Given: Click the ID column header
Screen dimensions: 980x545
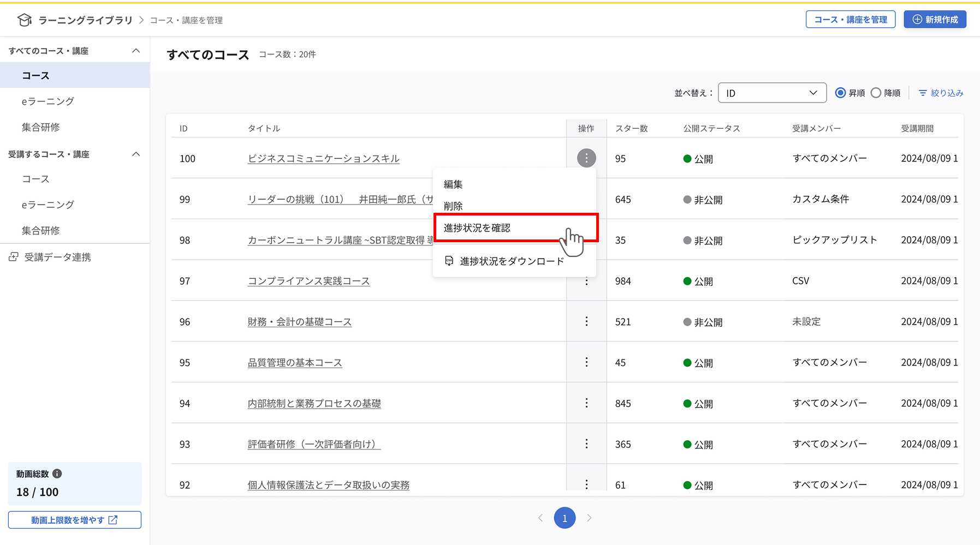Looking at the screenshot, I should [x=183, y=128].
